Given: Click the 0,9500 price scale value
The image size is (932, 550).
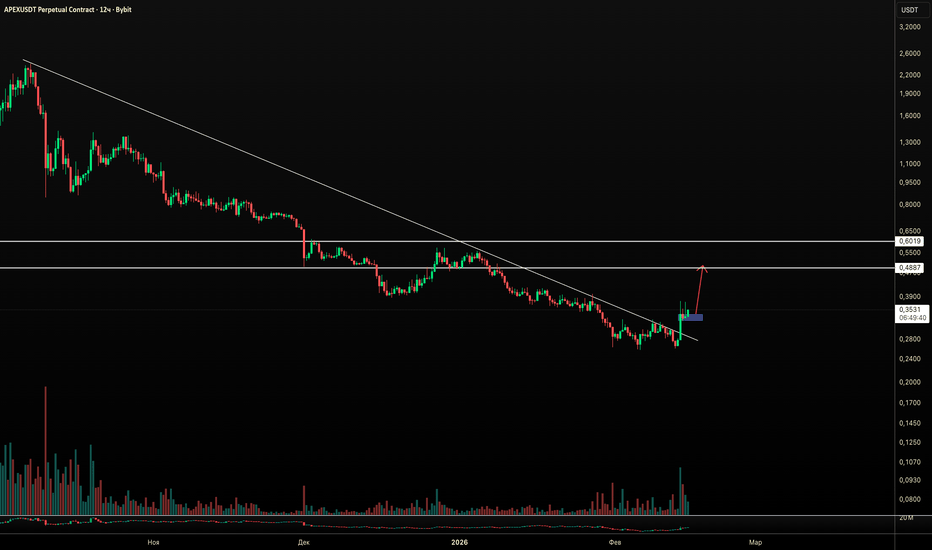Looking at the screenshot, I should tap(910, 183).
